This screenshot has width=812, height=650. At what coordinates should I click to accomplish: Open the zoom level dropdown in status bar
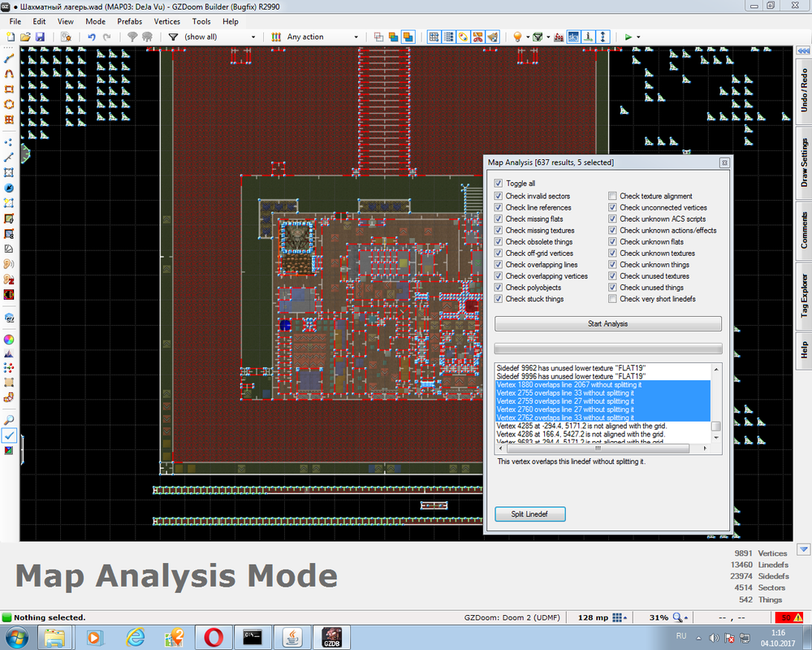click(680, 617)
